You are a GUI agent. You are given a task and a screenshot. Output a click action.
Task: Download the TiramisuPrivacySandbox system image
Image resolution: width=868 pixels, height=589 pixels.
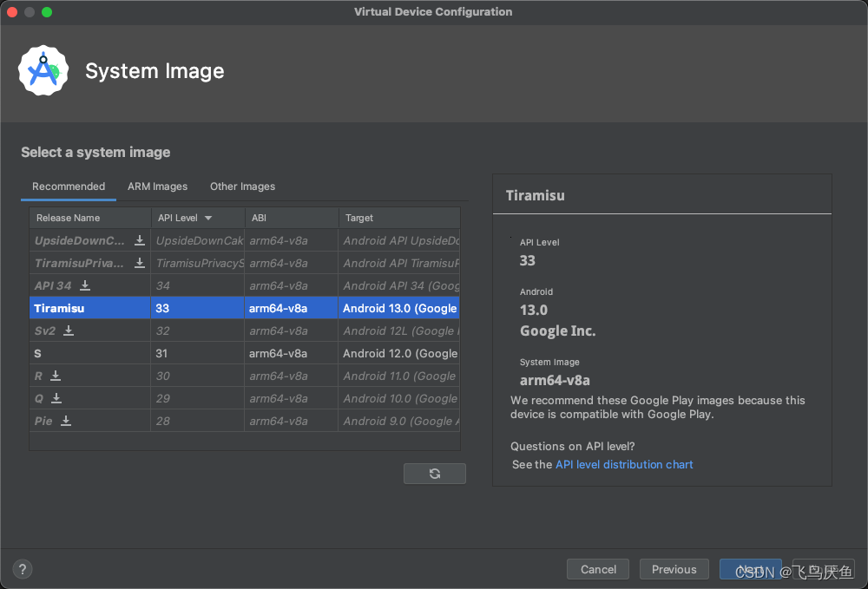tap(140, 263)
